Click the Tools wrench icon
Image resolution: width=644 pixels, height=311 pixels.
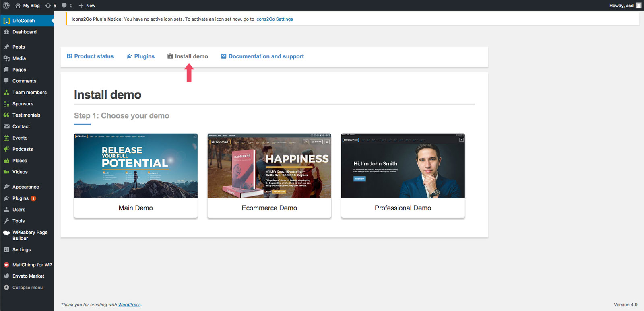pos(6,221)
